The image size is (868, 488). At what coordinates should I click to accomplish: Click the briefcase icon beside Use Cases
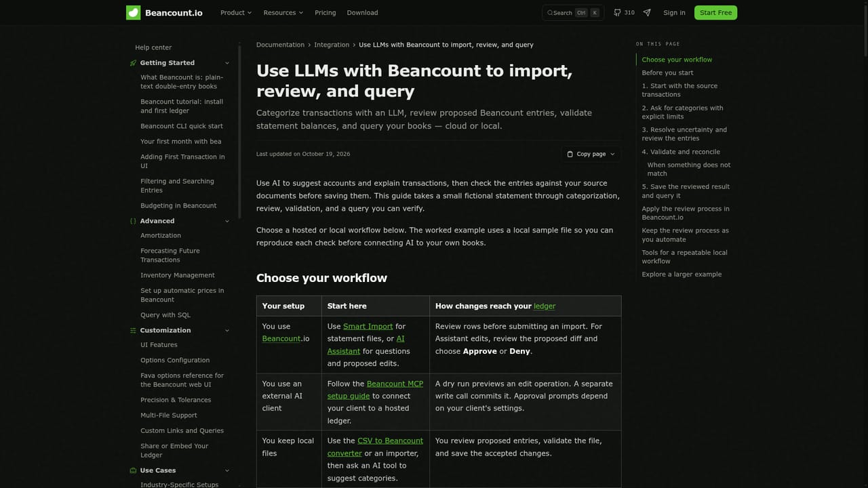tap(133, 470)
